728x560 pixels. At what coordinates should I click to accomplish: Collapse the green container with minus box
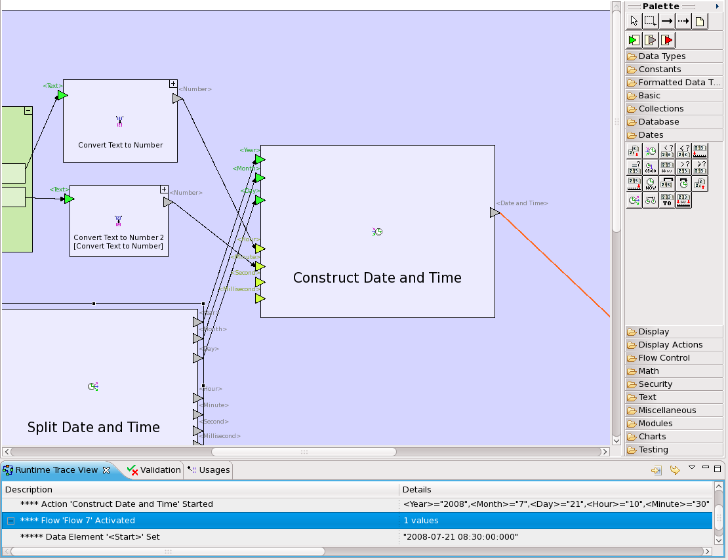pos(28,111)
